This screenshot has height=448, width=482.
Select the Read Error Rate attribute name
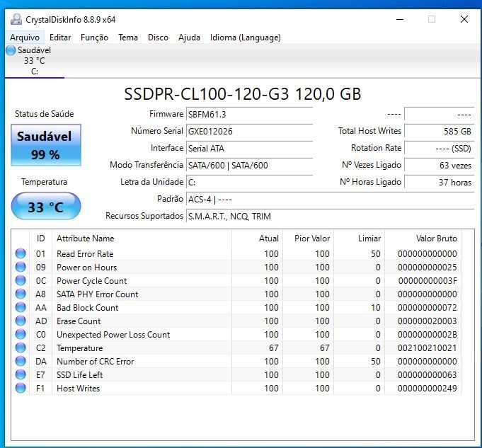tap(85, 254)
